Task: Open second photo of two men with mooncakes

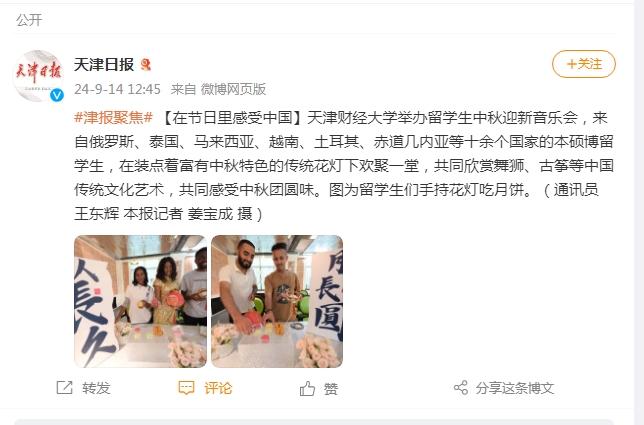Action: pos(277,301)
